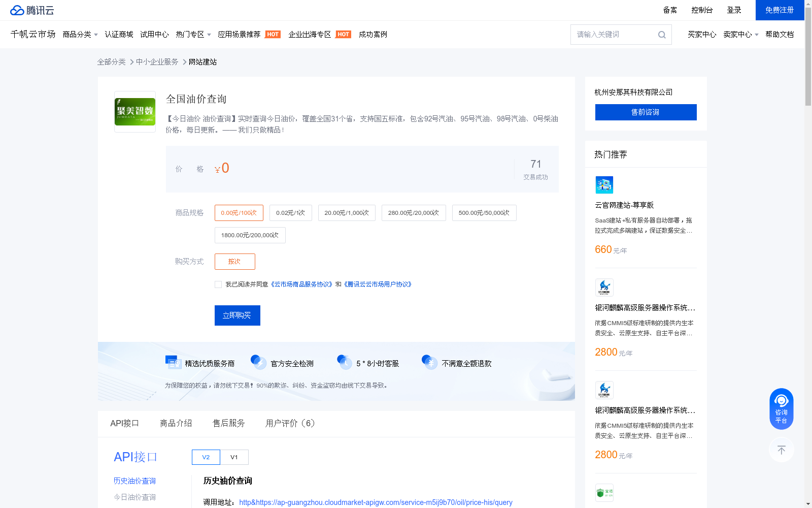Select 今日油价查询 in API list

134,497
